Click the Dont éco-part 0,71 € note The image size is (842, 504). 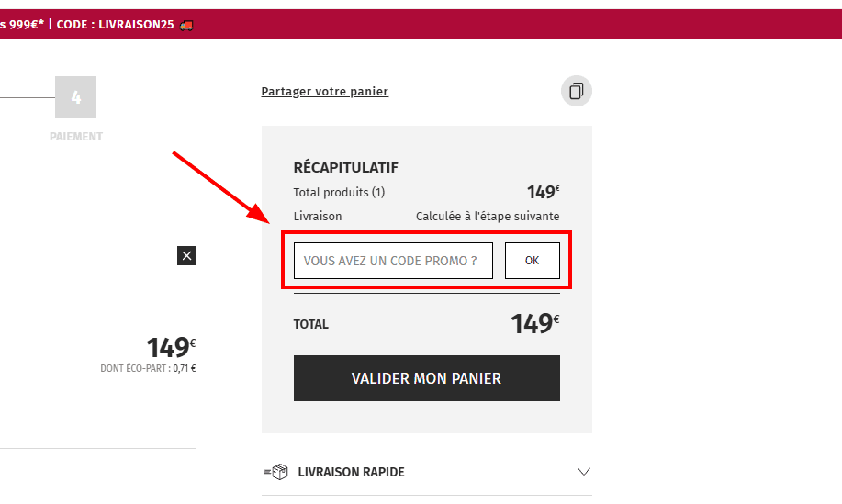click(148, 369)
